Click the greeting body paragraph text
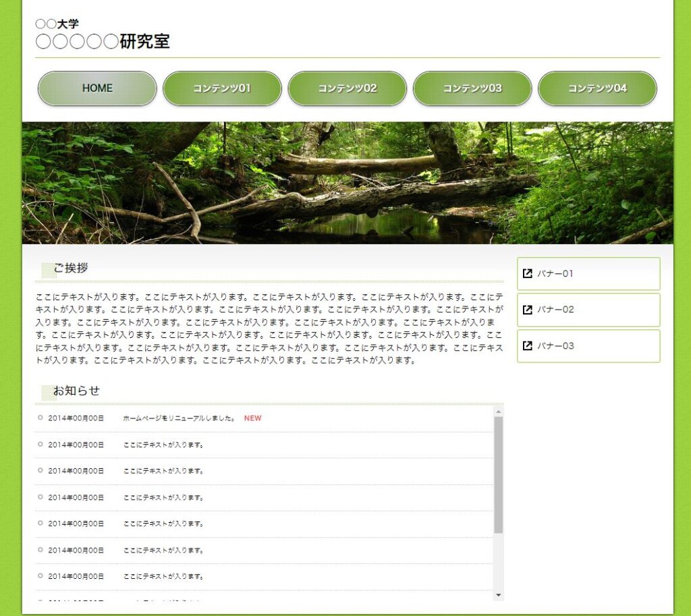 [269, 329]
